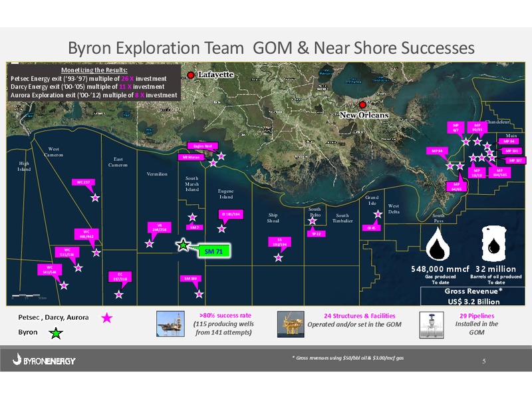Click the MP 104/105 callout label
The height and width of the screenshot is (399, 532).
click(500, 173)
